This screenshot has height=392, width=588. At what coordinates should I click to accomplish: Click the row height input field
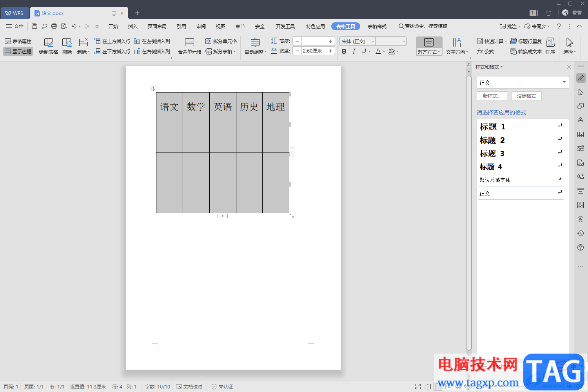314,41
